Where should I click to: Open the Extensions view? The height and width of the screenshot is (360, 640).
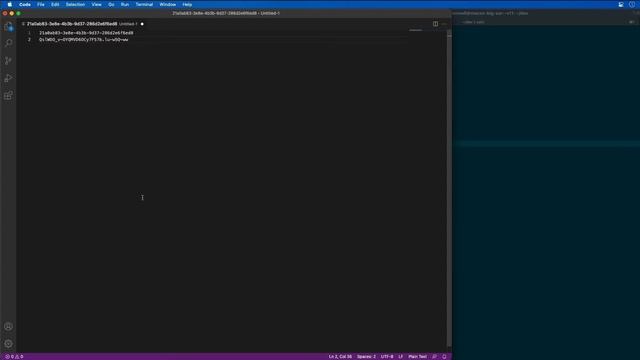(8, 96)
